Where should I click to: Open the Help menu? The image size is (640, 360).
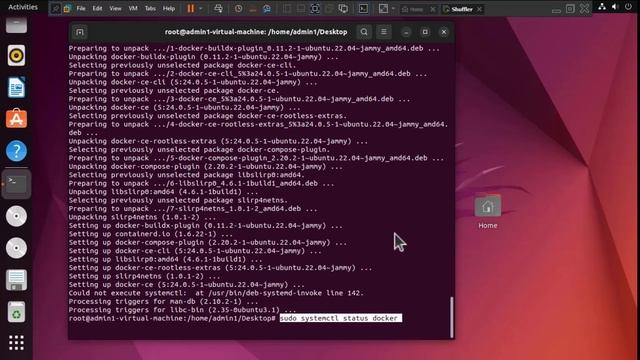169,8
